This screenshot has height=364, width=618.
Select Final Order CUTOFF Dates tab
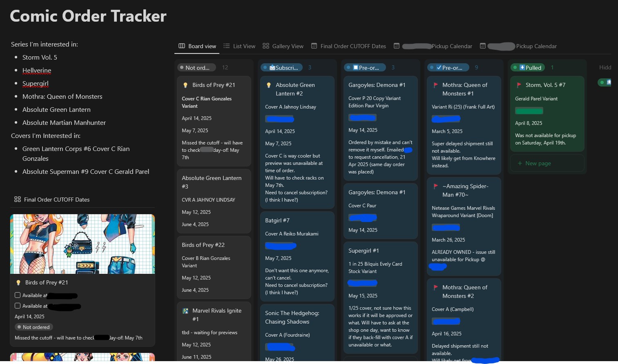(348, 46)
